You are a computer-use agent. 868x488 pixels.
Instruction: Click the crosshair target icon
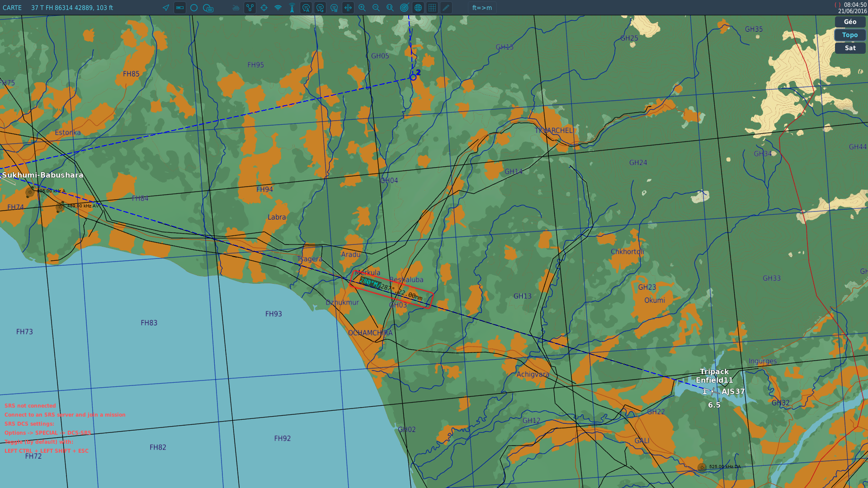[x=264, y=8]
